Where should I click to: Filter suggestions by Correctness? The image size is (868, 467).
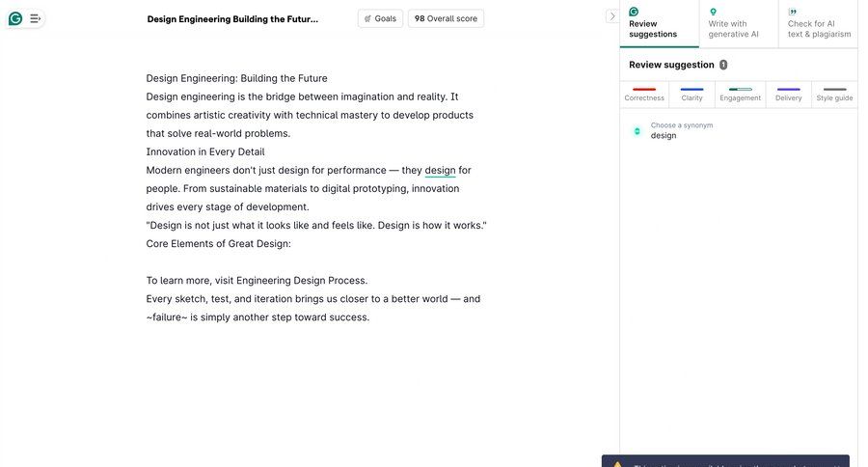tap(644, 94)
